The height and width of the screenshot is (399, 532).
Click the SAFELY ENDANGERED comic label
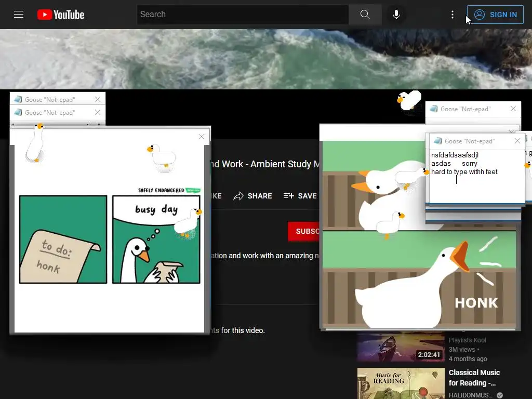[x=169, y=190]
